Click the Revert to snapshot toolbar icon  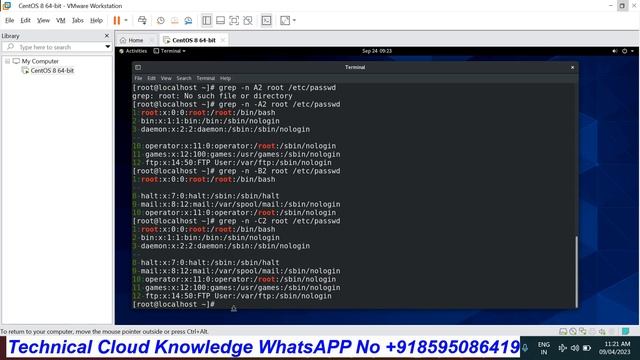coord(174,20)
